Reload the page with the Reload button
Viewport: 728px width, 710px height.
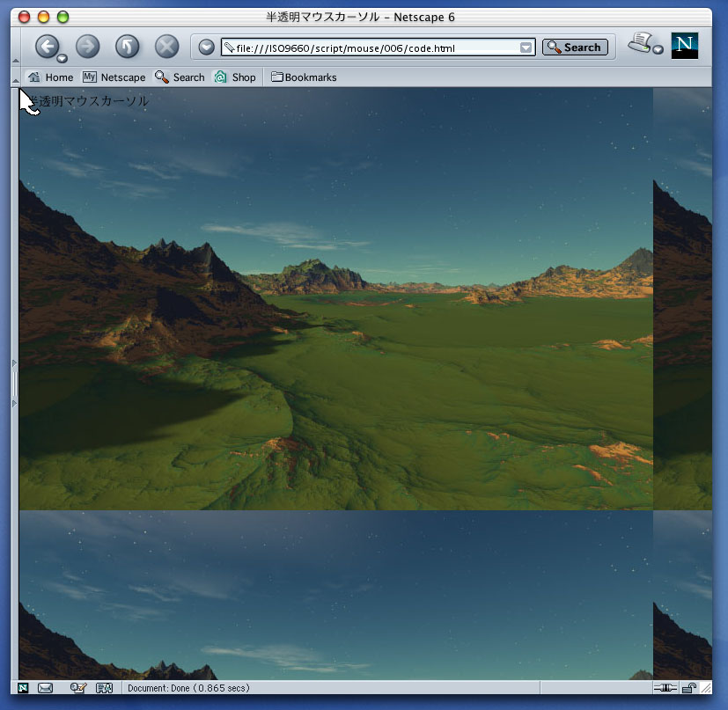click(128, 47)
